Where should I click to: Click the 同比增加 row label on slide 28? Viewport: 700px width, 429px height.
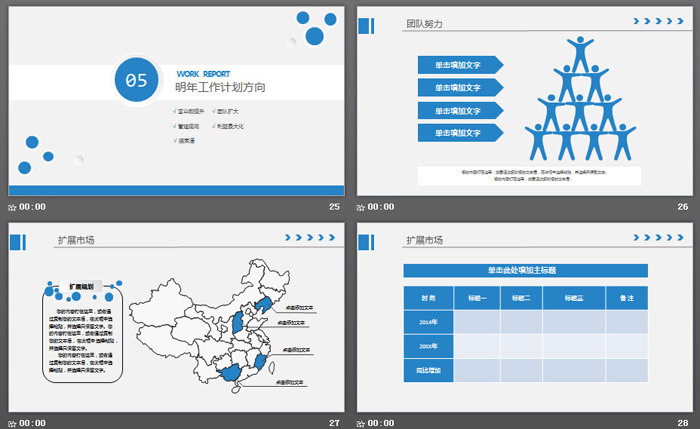(428, 370)
